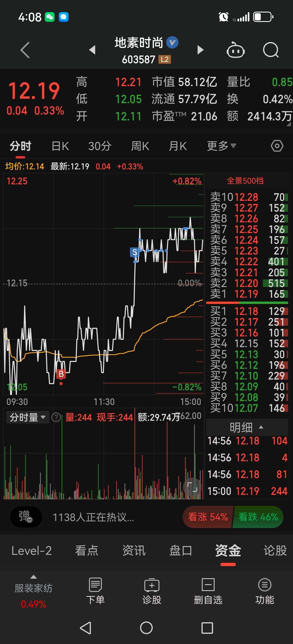Switch to the 盘口 tab
The image size is (293, 644).
click(x=181, y=550)
